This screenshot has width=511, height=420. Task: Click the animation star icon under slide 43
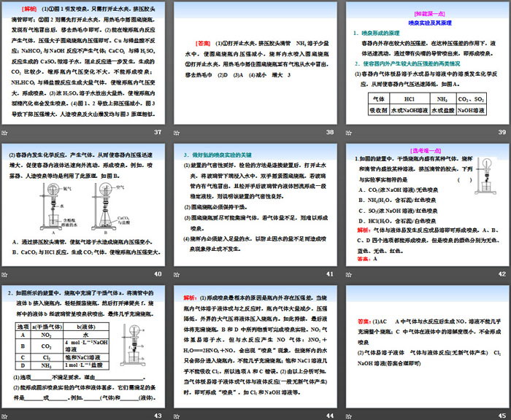click(5, 415)
